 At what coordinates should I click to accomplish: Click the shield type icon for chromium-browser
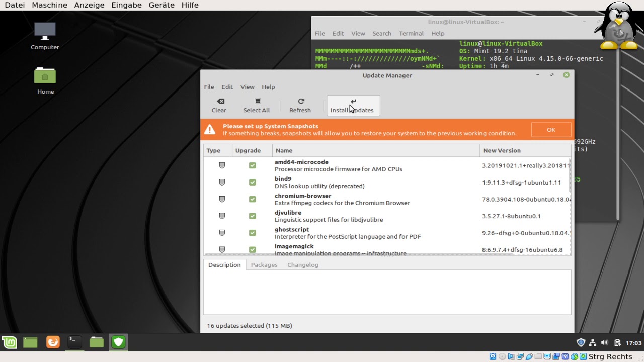coord(222,199)
